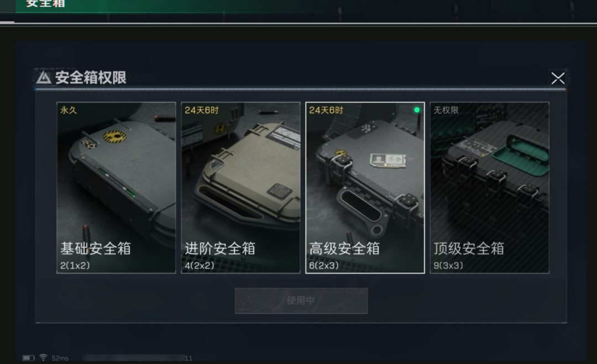Screen dimensions: 597x364
Task: Click the 安全箱权限 dialog title
Action: coord(91,77)
